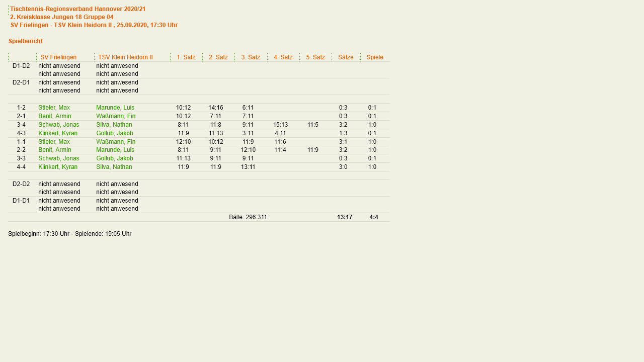Click Waßmann, Fin in the 1-1 match row
This screenshot has width=644, height=362.
116,142
